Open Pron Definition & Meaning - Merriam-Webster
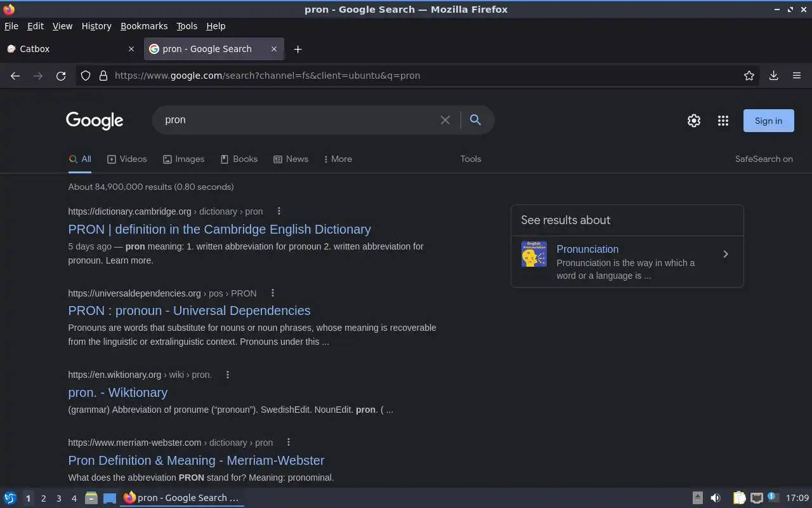The height and width of the screenshot is (508, 812). [196, 460]
